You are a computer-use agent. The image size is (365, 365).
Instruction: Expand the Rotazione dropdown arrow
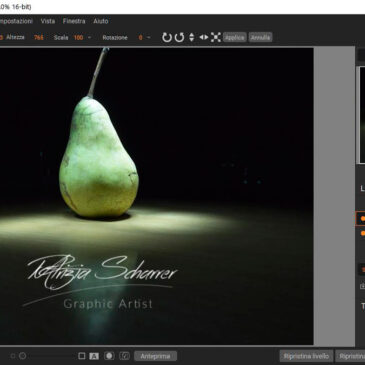coord(149,38)
